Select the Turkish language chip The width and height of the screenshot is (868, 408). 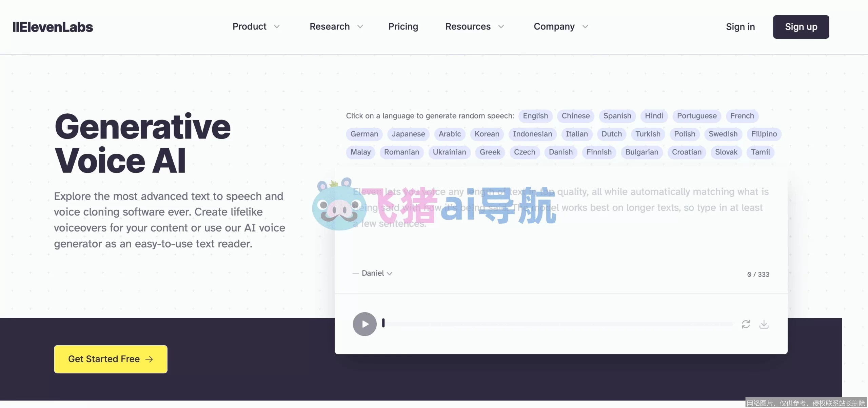[648, 134]
